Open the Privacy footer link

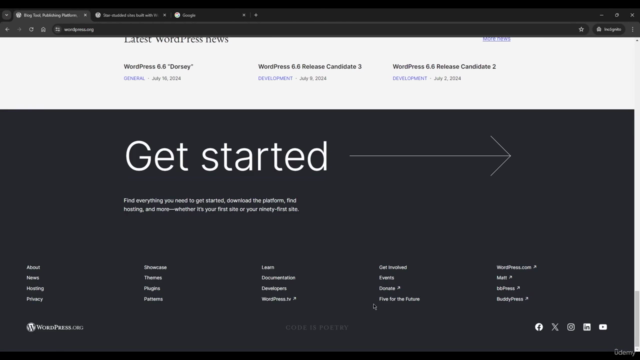(x=35, y=299)
